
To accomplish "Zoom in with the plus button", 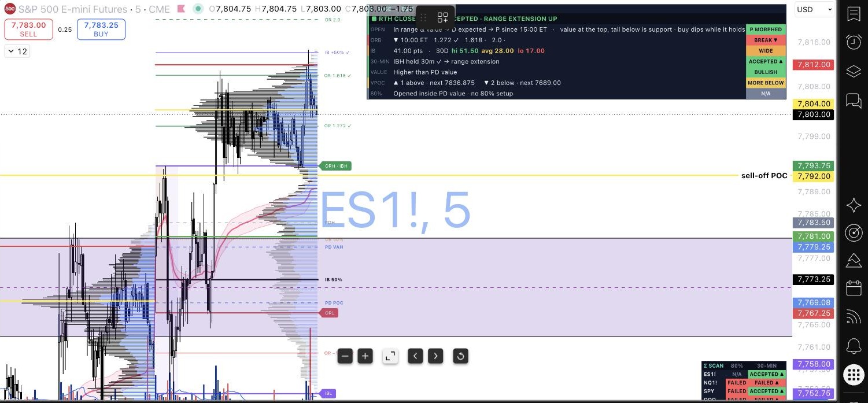I will tap(365, 356).
